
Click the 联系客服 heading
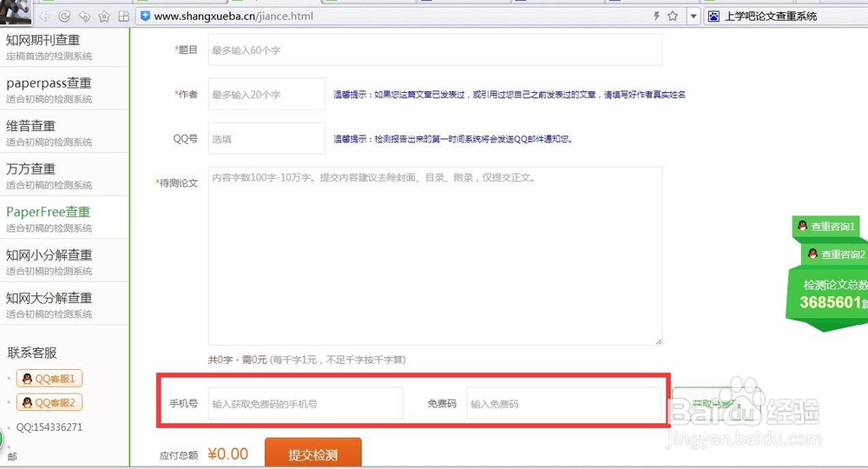32,353
